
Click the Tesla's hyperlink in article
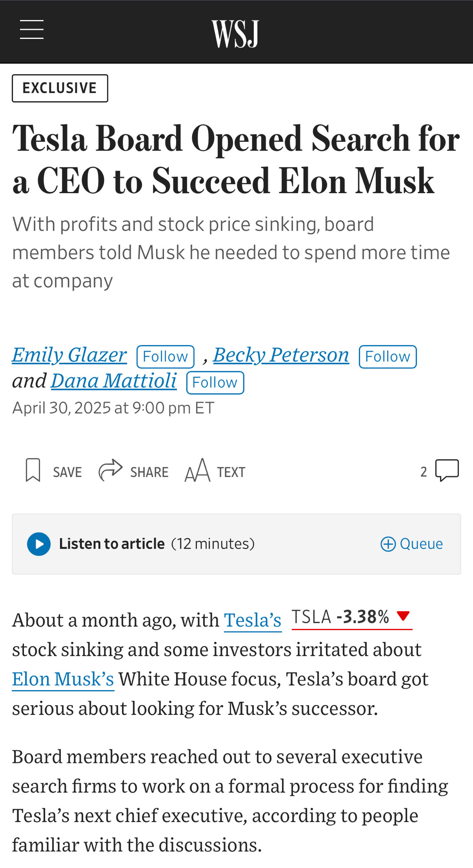coord(253,620)
